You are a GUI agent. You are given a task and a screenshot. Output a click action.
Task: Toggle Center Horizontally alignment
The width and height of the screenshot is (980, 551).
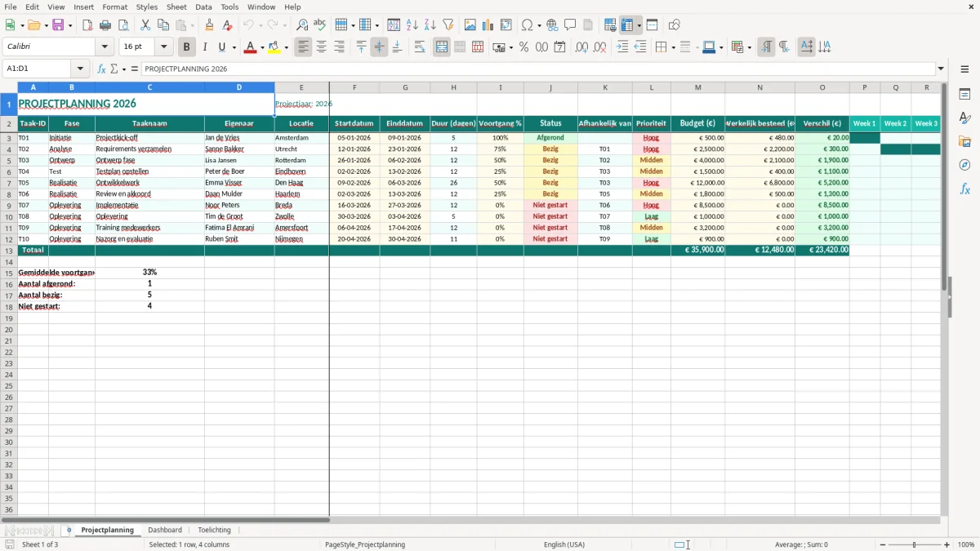click(x=322, y=47)
